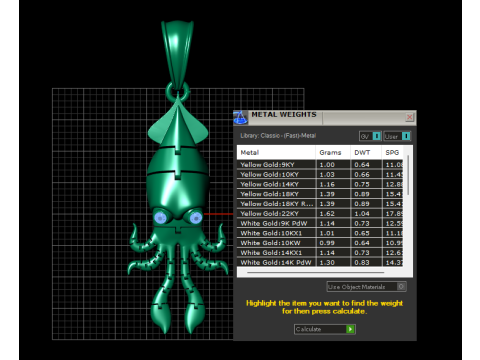Click the metal list vertical scrollbar
Screen dimensions: 480x360
[x=408, y=175]
